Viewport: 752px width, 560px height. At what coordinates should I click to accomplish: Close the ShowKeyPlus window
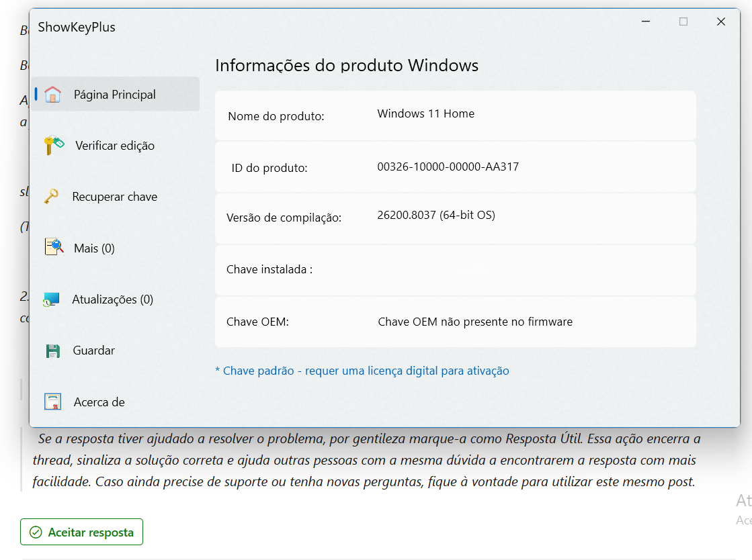(x=721, y=21)
